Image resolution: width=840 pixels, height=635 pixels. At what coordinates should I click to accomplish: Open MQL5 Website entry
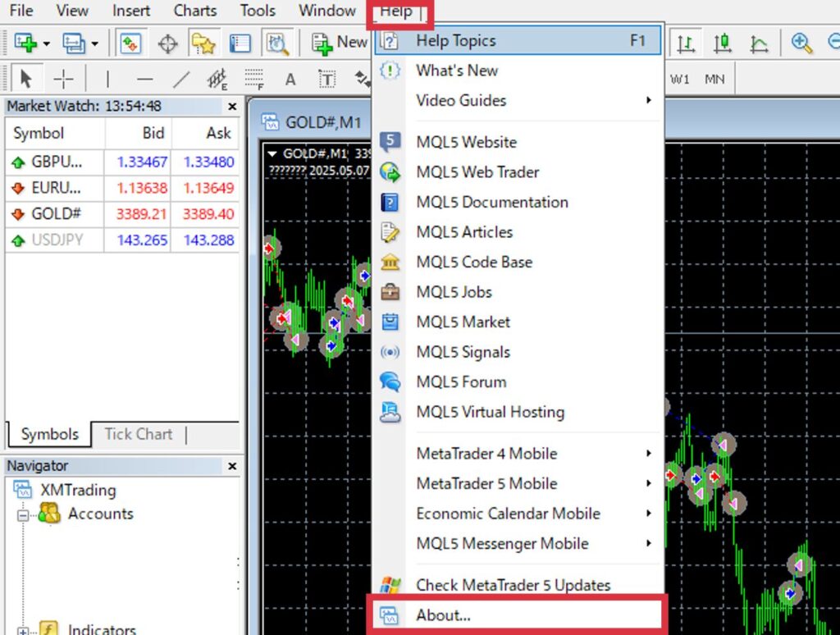[518, 142]
